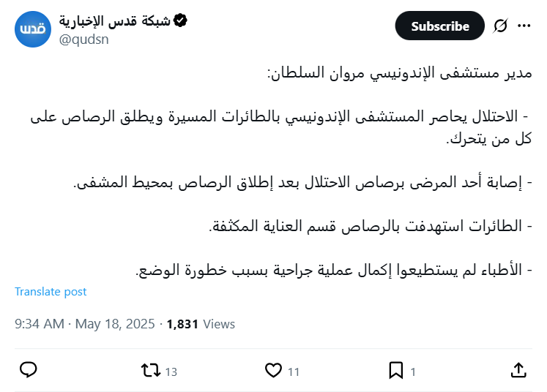Click the repost arrows icon
Viewport: 547px width, 392px height.
pos(149,371)
